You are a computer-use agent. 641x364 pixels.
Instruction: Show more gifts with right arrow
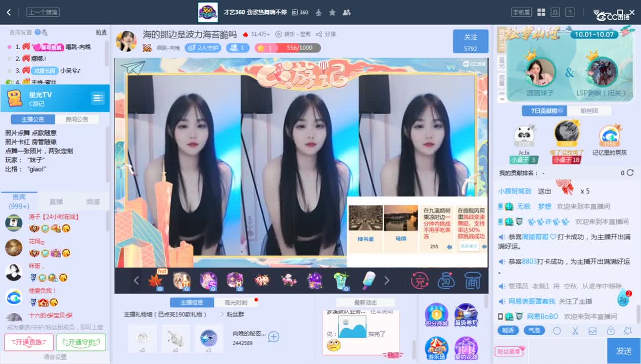[387, 281]
